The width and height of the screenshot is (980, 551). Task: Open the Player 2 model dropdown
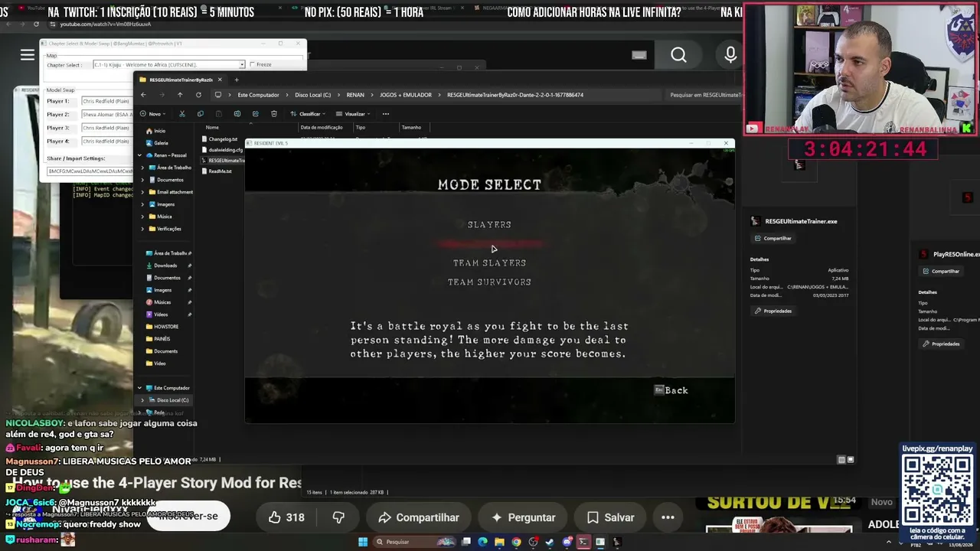point(107,115)
